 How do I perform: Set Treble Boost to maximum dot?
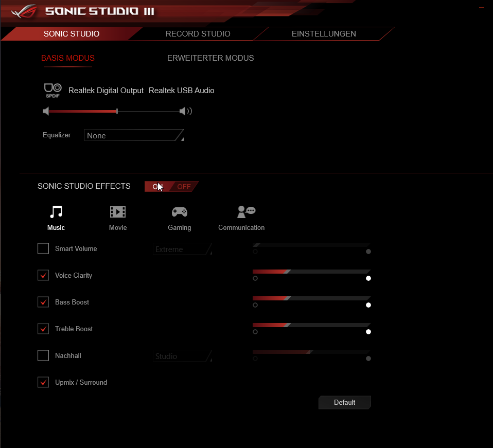pyautogui.click(x=368, y=332)
